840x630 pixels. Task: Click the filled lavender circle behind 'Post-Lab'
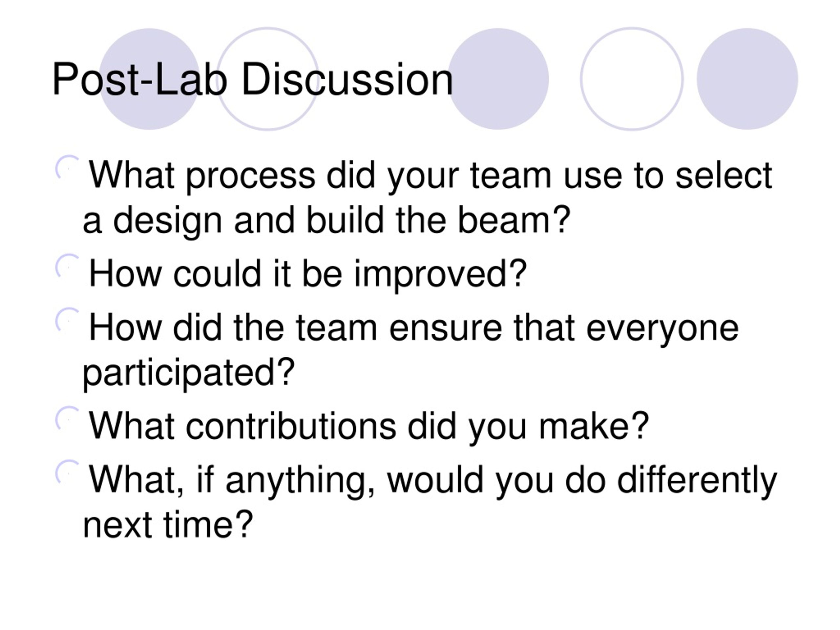click(149, 79)
